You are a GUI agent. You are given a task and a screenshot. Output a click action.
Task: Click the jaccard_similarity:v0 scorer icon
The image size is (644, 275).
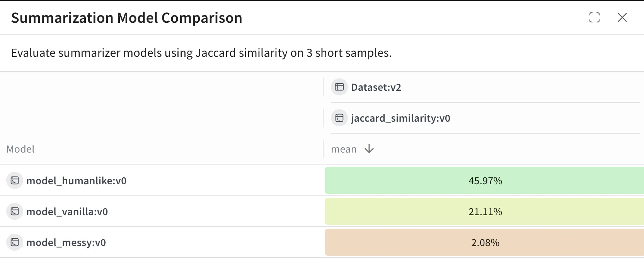tap(339, 118)
